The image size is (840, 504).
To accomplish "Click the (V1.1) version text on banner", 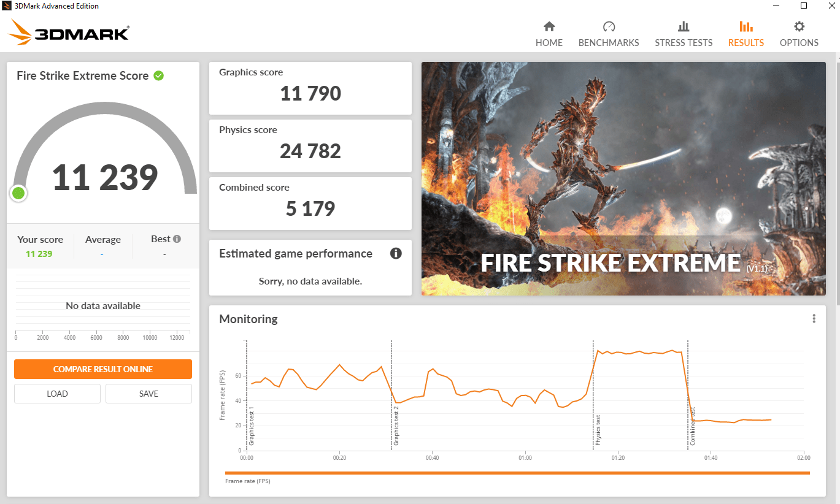I will 757,269.
